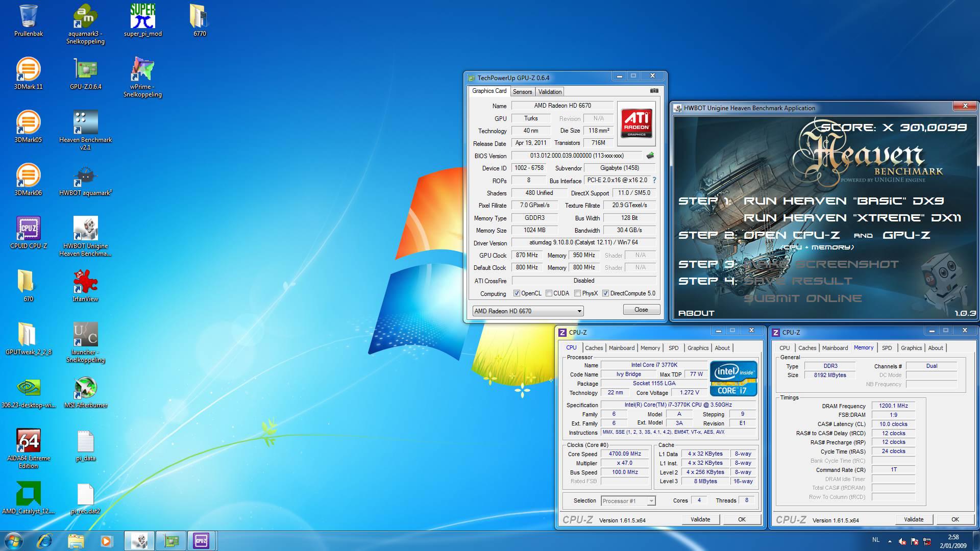Open Mainboard tab in left CPU-Z window
The image size is (980, 551).
622,348
